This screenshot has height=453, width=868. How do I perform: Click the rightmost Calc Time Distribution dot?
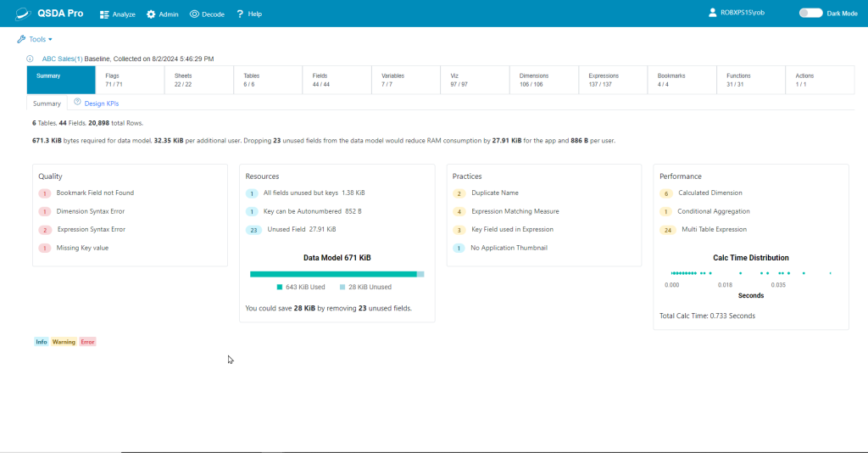pyautogui.click(x=830, y=273)
